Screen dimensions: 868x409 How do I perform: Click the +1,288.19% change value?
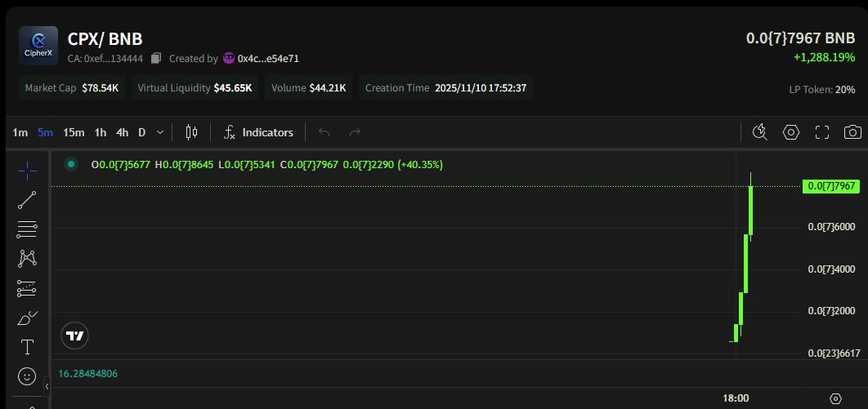[x=824, y=57]
